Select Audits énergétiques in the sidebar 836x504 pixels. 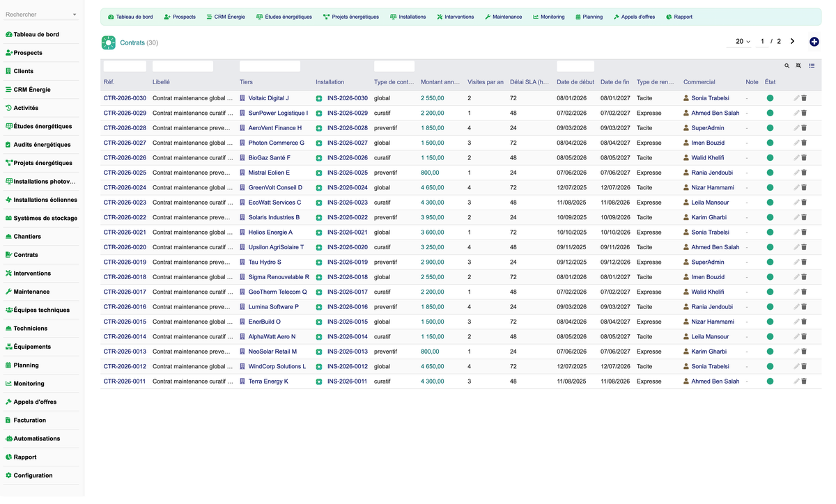pos(42,145)
